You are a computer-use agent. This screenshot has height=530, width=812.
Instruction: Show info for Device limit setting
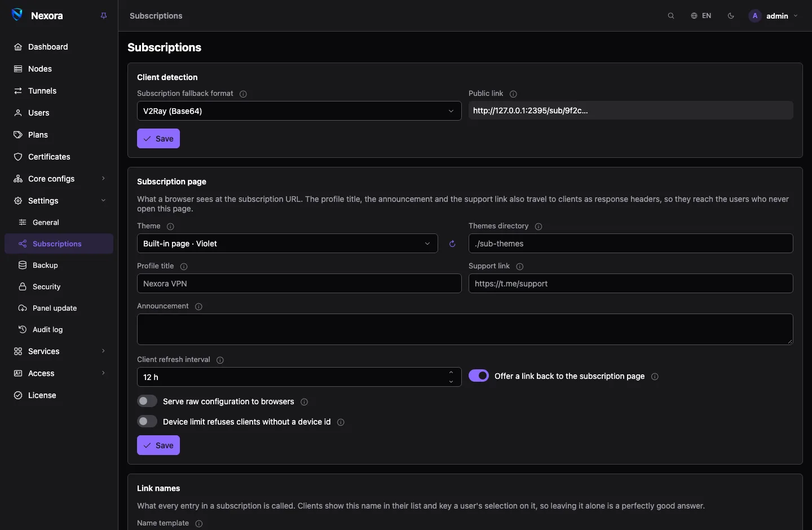click(x=341, y=422)
